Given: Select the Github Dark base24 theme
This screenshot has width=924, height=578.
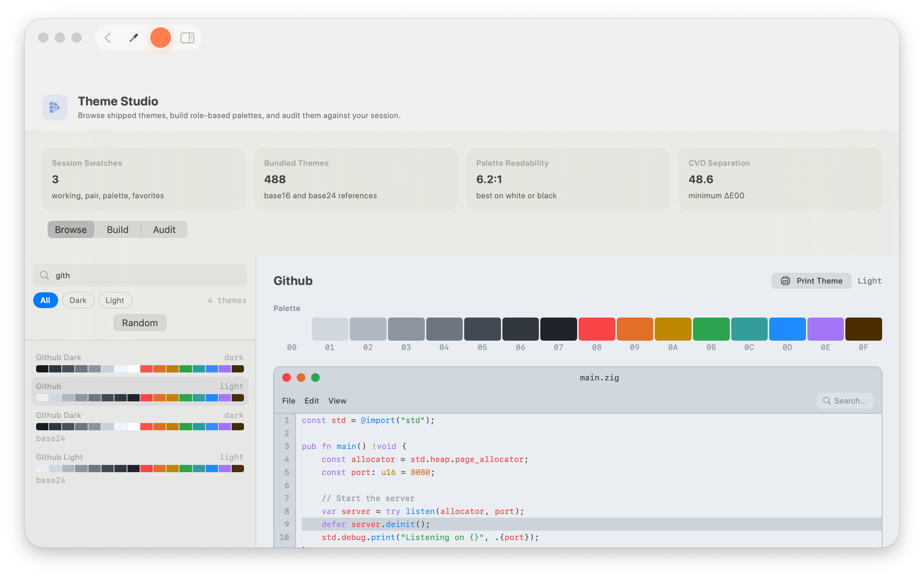Looking at the screenshot, I should coord(140,427).
